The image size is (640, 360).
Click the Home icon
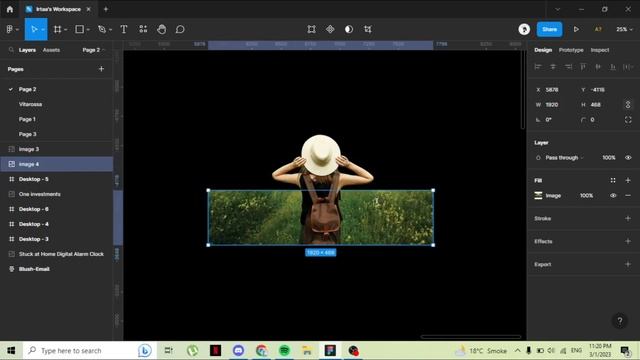pyautogui.click(x=10, y=9)
